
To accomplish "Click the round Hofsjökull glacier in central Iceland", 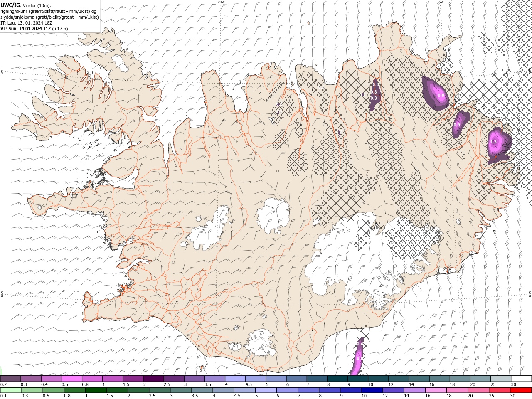I will coord(273,215).
